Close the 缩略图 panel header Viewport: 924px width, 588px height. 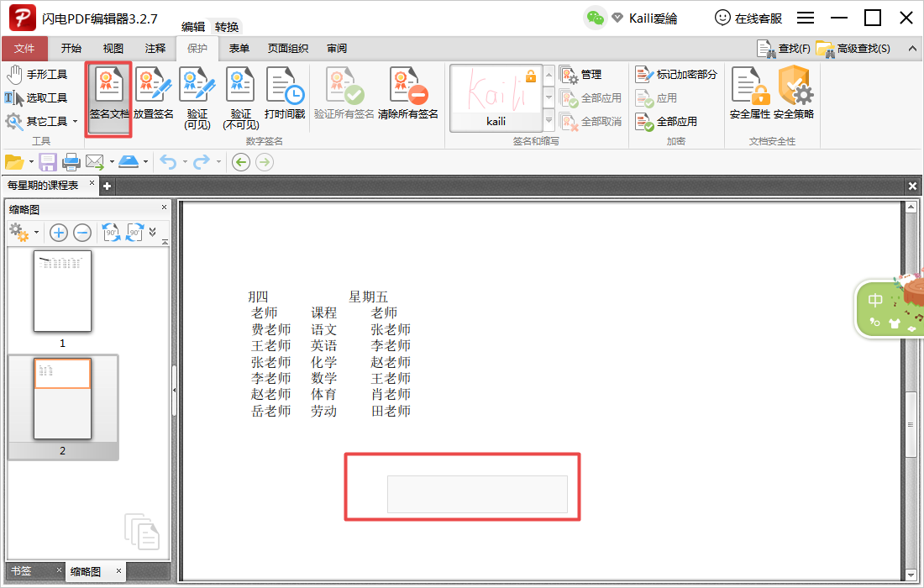165,207
